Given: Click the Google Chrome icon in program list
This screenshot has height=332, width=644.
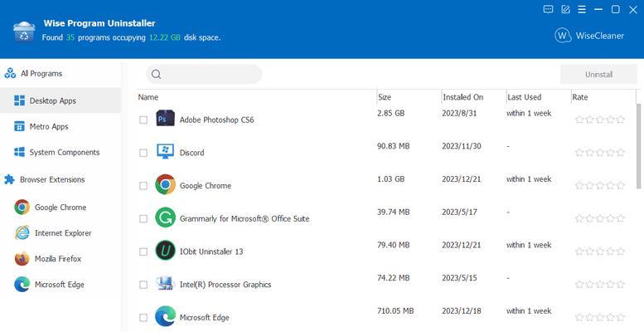Looking at the screenshot, I should pos(165,185).
